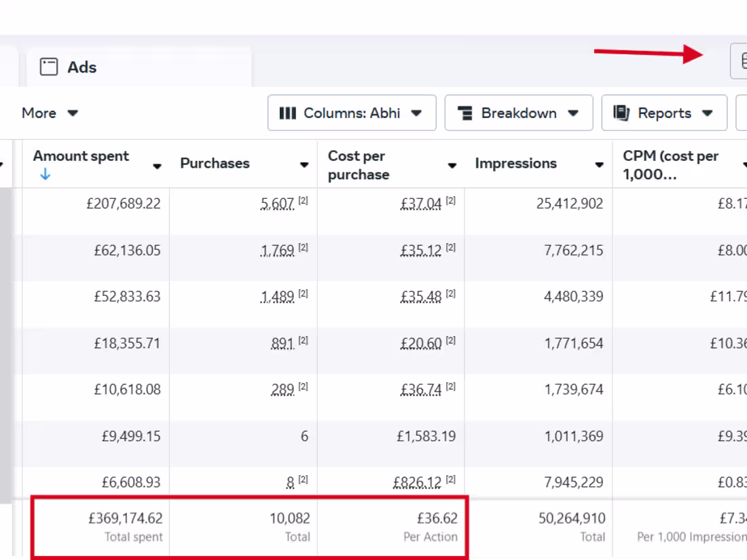Image resolution: width=747 pixels, height=560 pixels.
Task: Click the £37.04 cost per purchase value
Action: click(421, 204)
